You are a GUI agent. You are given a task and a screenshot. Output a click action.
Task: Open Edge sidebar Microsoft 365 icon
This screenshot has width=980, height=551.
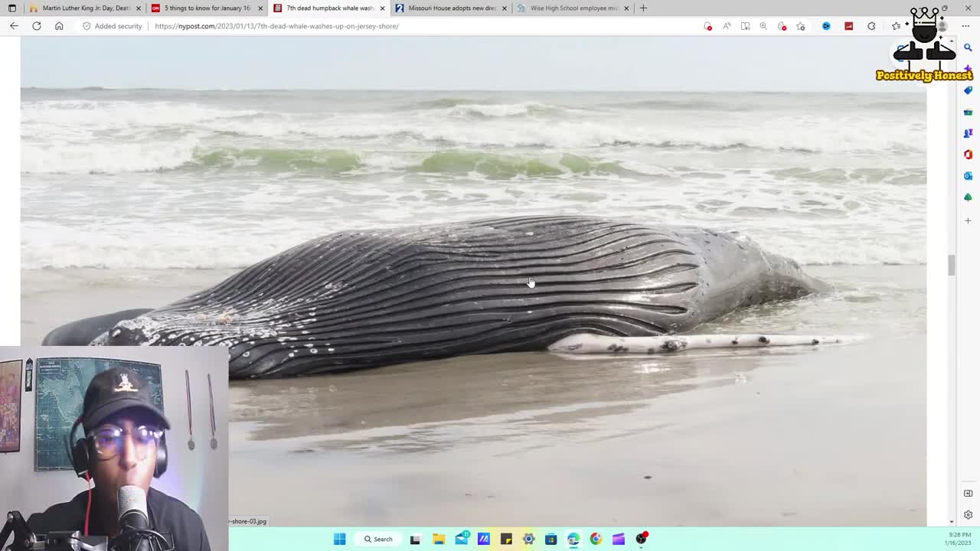(968, 155)
